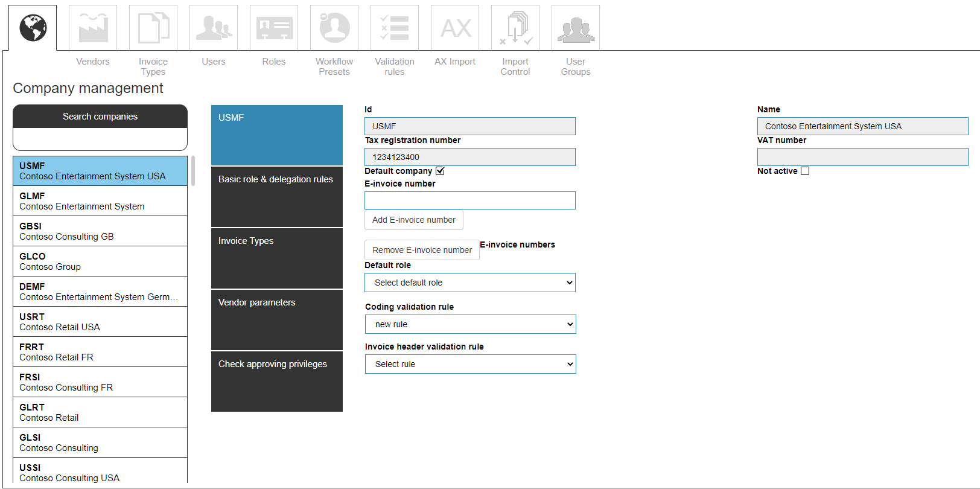The image size is (980, 489).
Task: Select FRRT Contoso Retail FR
Action: click(100, 352)
